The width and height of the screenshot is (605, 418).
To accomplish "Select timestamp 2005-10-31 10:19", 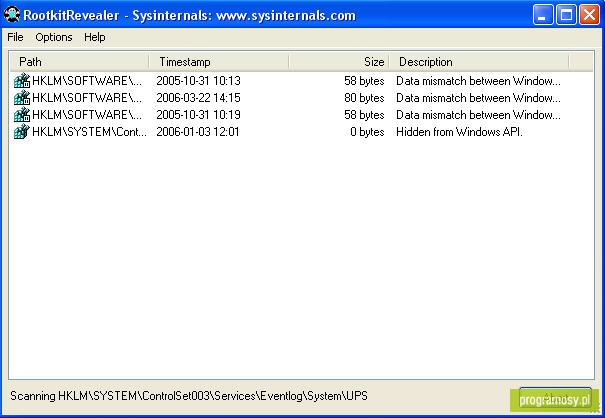I will pyautogui.click(x=198, y=115).
